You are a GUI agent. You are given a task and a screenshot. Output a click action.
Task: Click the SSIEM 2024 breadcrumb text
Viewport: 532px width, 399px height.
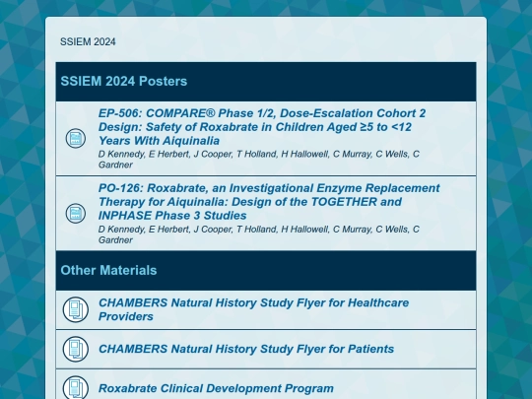[x=88, y=42]
